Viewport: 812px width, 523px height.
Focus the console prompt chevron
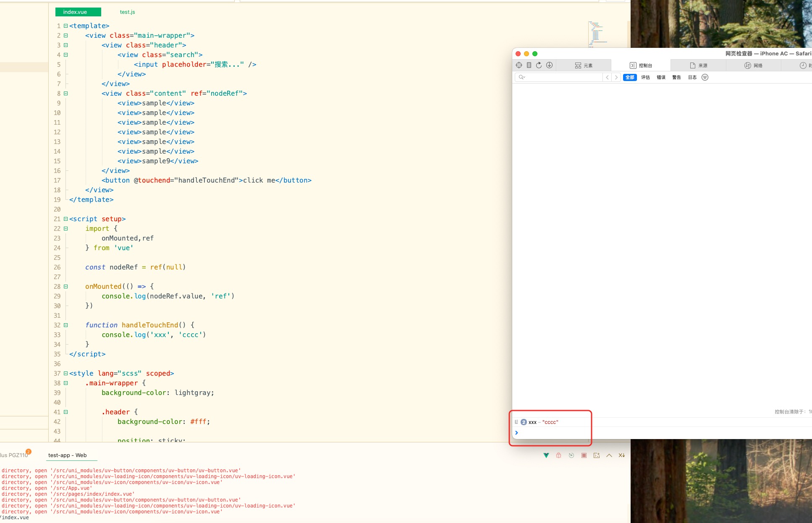(x=517, y=433)
